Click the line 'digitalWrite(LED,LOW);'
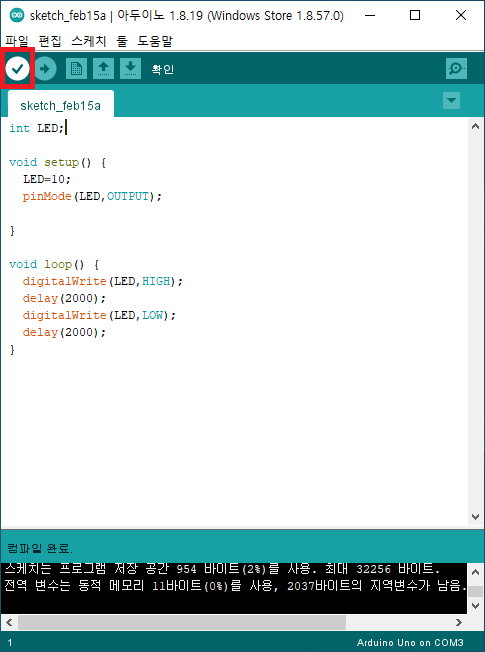This screenshot has width=485, height=652. click(99, 316)
